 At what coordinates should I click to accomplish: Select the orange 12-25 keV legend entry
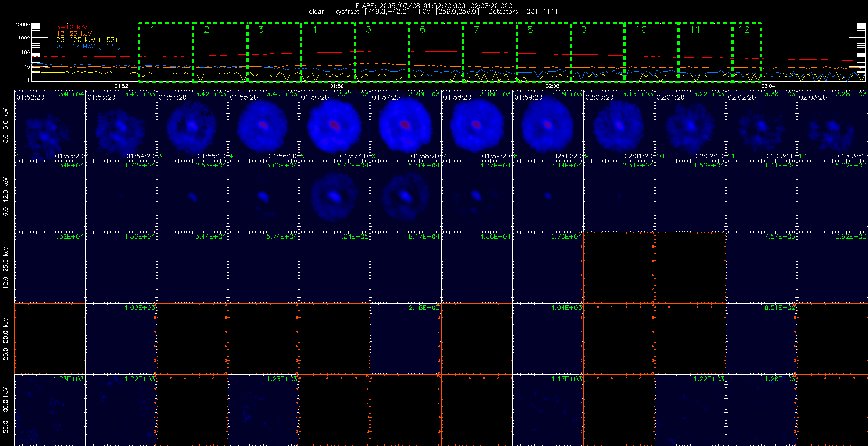point(74,34)
